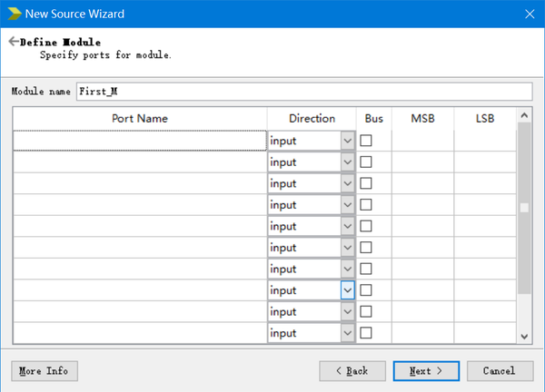Click the Port Name column header
This screenshot has height=392, width=545.
pos(140,119)
